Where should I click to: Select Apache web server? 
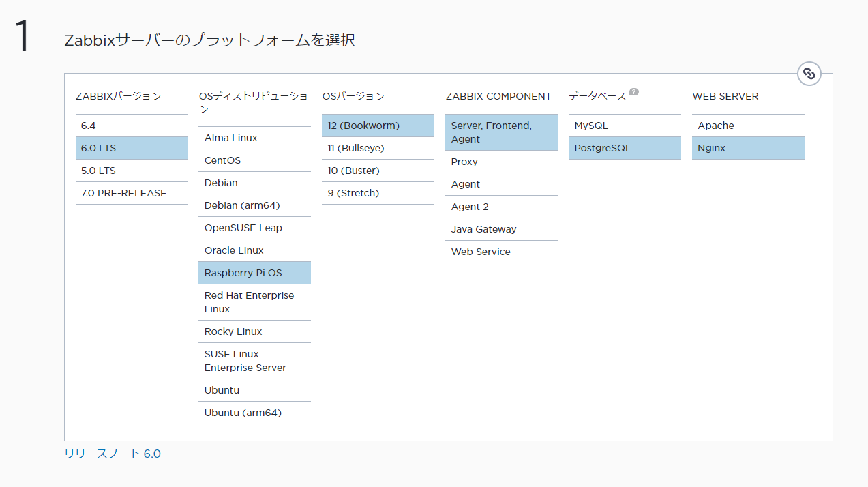[748, 126]
